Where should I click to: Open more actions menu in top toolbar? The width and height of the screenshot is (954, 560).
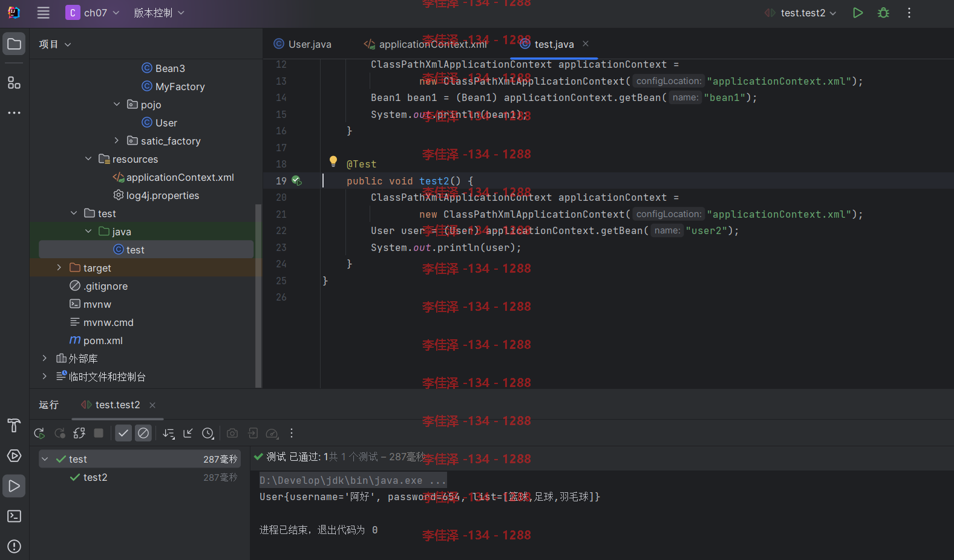click(909, 13)
